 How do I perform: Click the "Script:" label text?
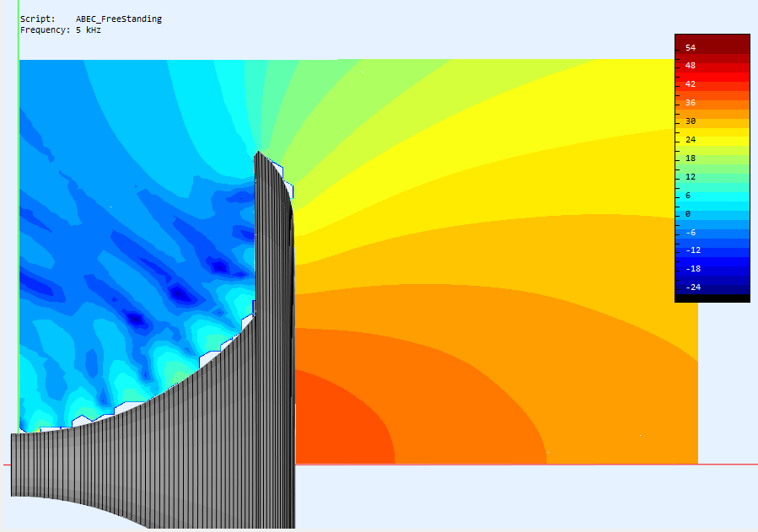38,19
